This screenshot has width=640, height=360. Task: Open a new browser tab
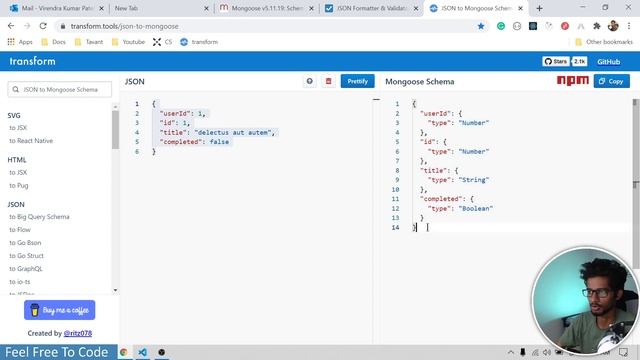coord(539,8)
